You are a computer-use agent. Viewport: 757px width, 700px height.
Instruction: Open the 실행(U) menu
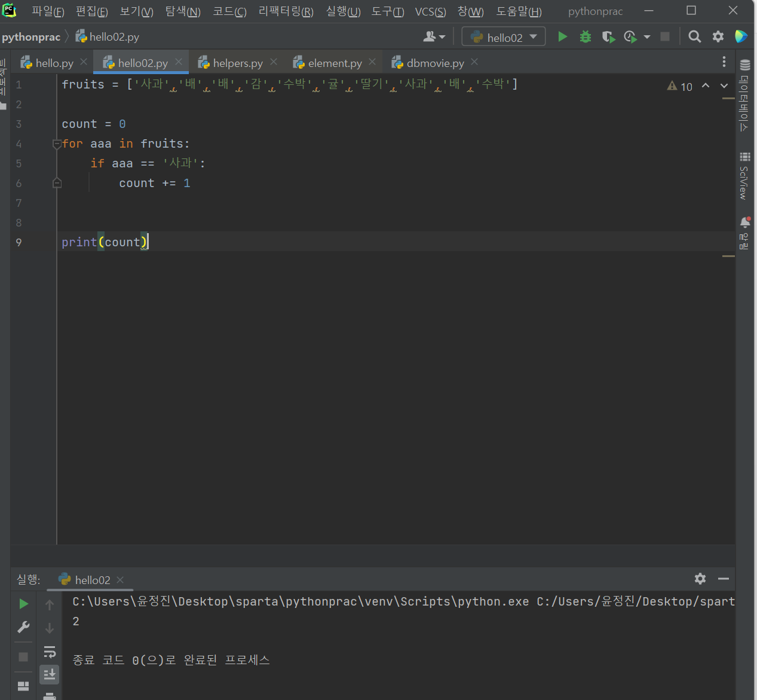(343, 11)
